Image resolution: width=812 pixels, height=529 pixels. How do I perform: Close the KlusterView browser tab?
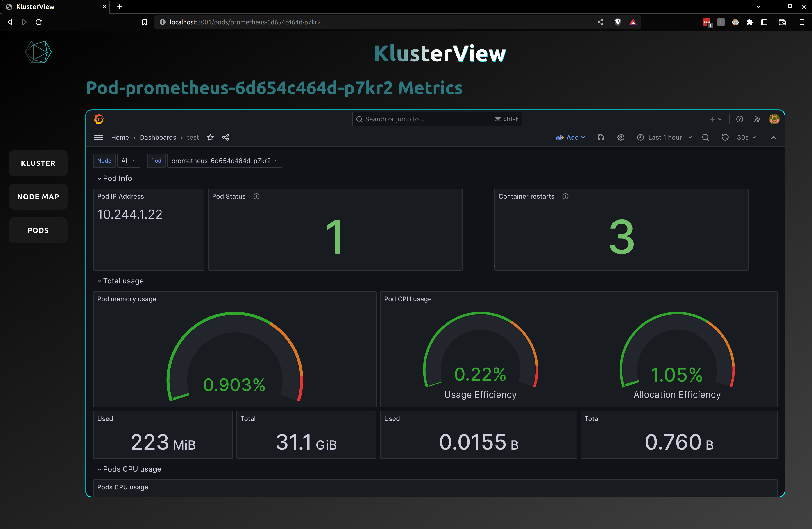pyautogui.click(x=104, y=7)
